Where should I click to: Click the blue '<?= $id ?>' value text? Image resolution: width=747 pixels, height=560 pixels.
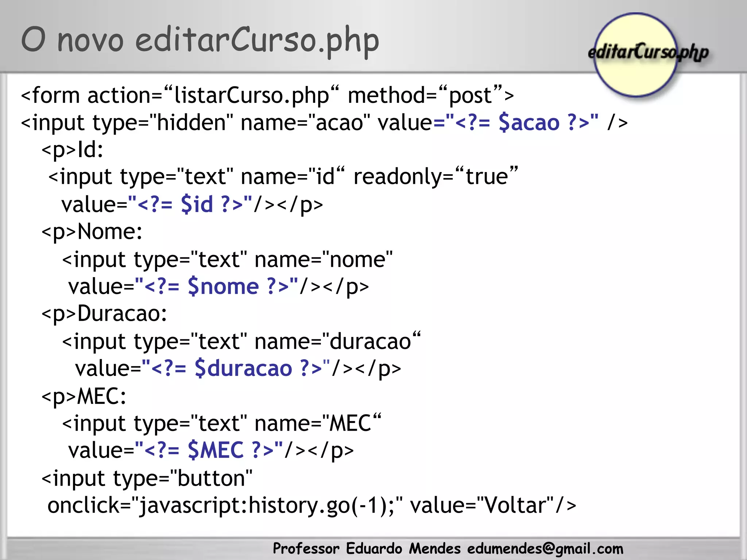[x=190, y=204]
